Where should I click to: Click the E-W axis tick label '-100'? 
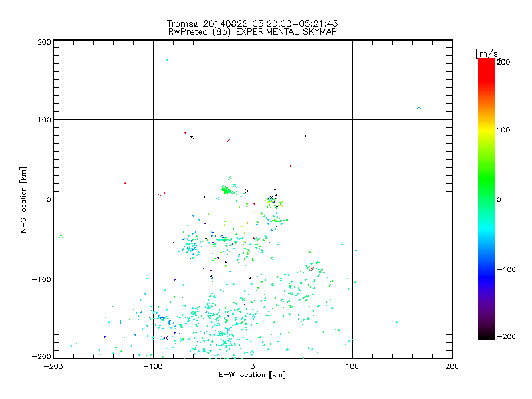[153, 366]
